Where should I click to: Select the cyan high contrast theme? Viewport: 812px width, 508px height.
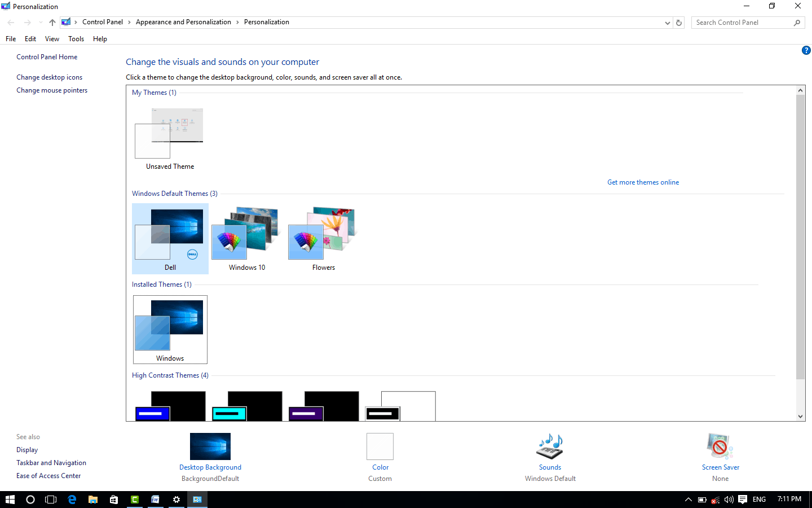coord(246,406)
